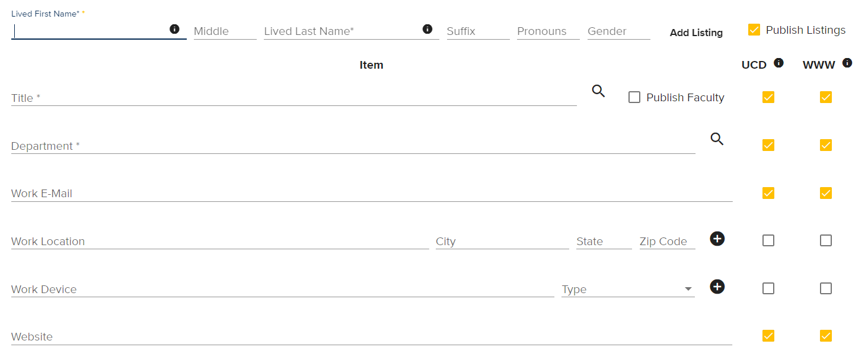Screen dimensions: 868x360
Task: Focus the Pronouns input field
Action: click(548, 31)
